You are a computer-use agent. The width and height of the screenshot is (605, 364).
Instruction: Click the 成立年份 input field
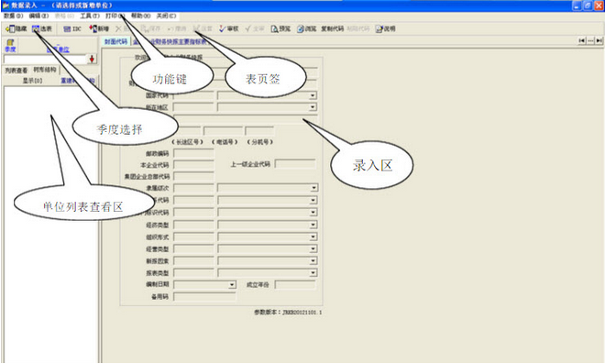tap(295, 285)
